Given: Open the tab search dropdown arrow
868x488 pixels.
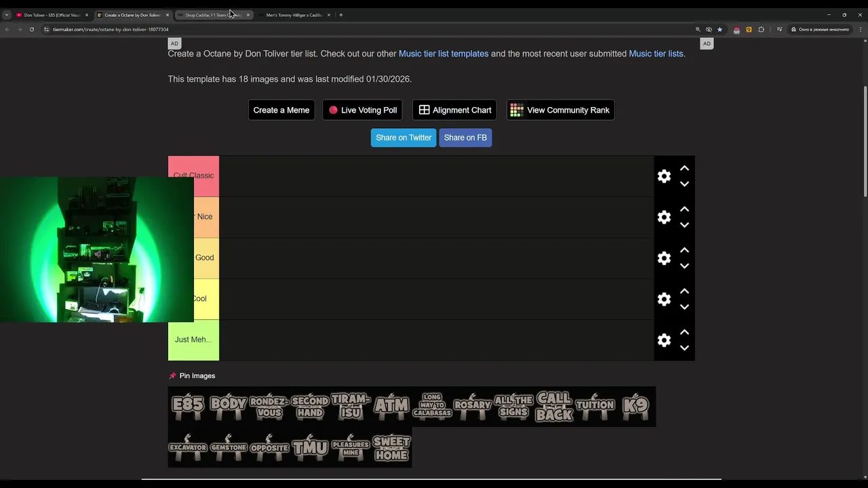Looking at the screenshot, I should click(x=7, y=15).
